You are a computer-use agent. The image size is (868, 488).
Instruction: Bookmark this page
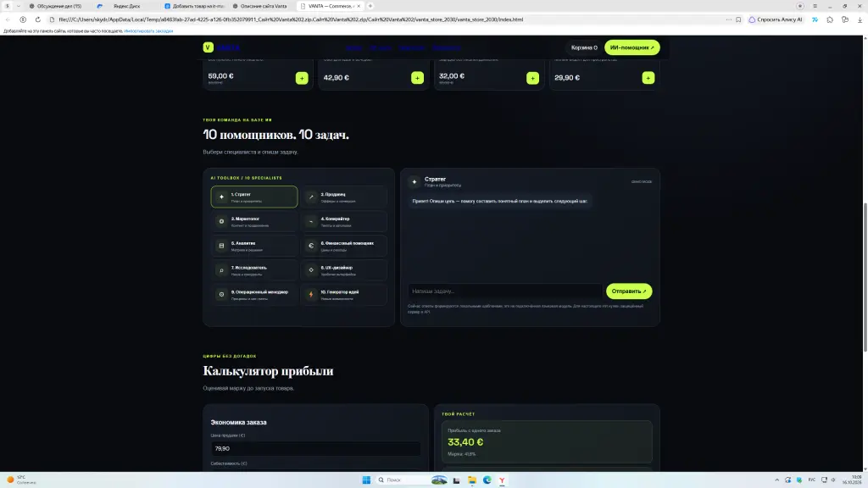[x=738, y=19]
